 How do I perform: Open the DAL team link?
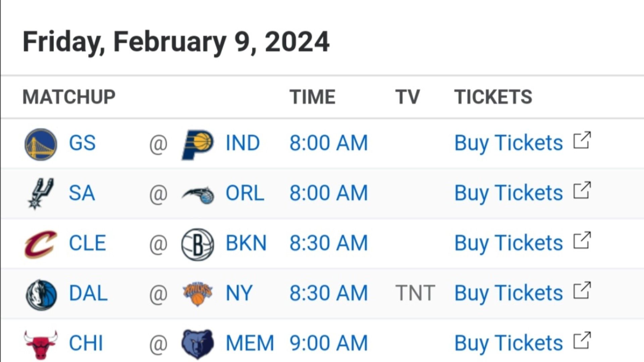(88, 293)
